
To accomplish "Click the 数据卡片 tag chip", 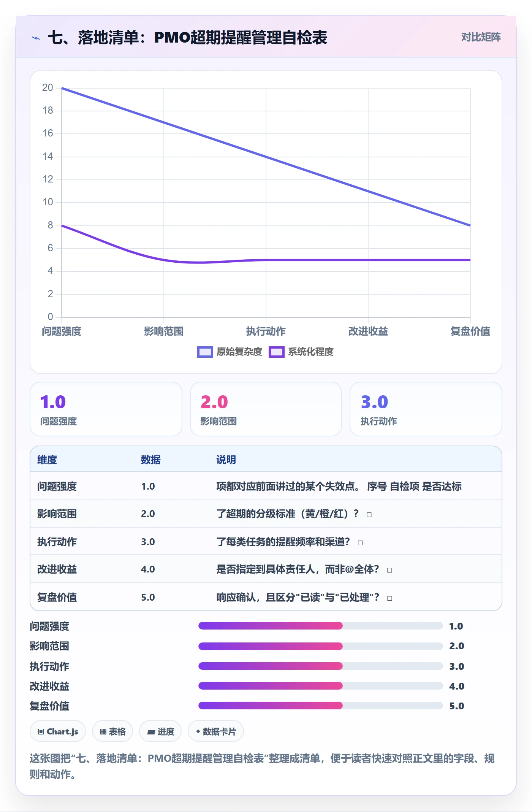I will coord(216,731).
